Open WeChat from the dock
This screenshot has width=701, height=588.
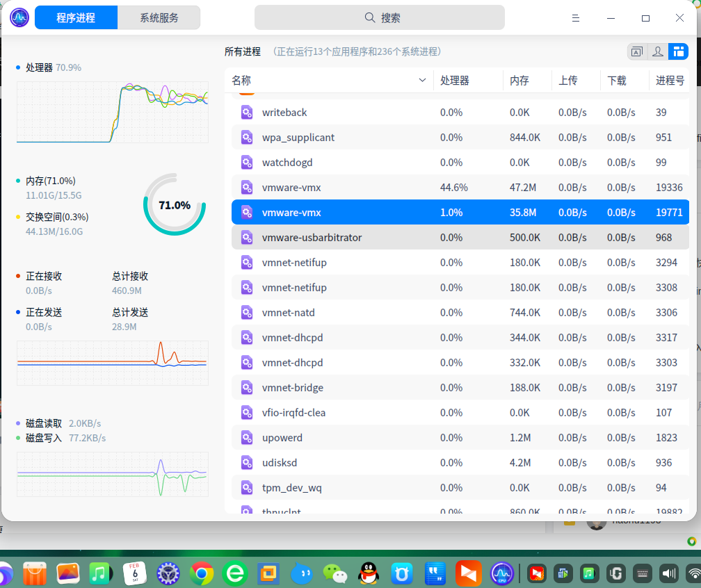click(x=335, y=573)
